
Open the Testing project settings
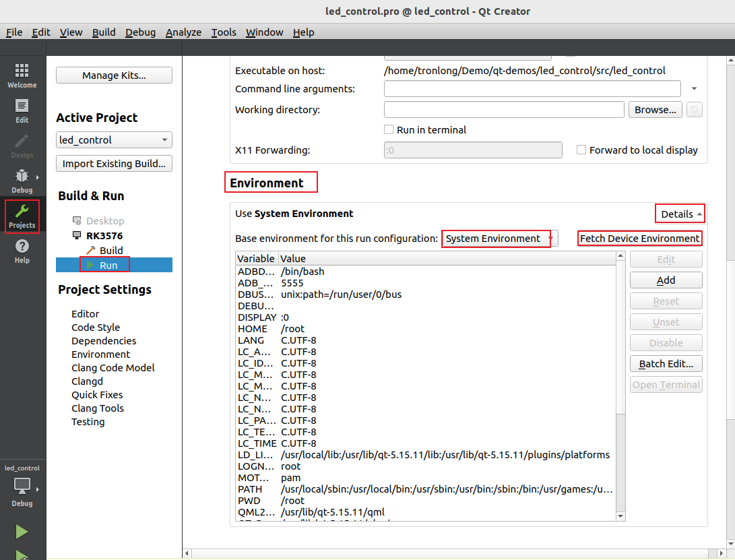tap(88, 422)
